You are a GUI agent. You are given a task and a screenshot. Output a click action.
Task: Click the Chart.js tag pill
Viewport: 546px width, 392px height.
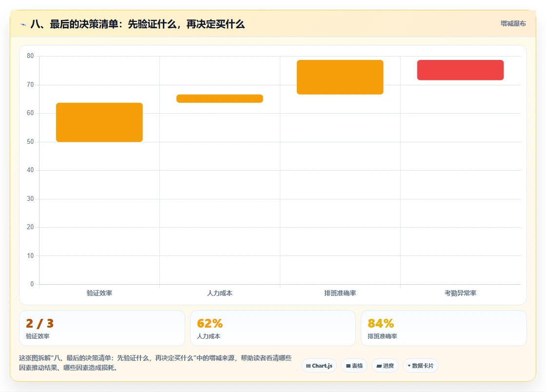click(x=319, y=366)
